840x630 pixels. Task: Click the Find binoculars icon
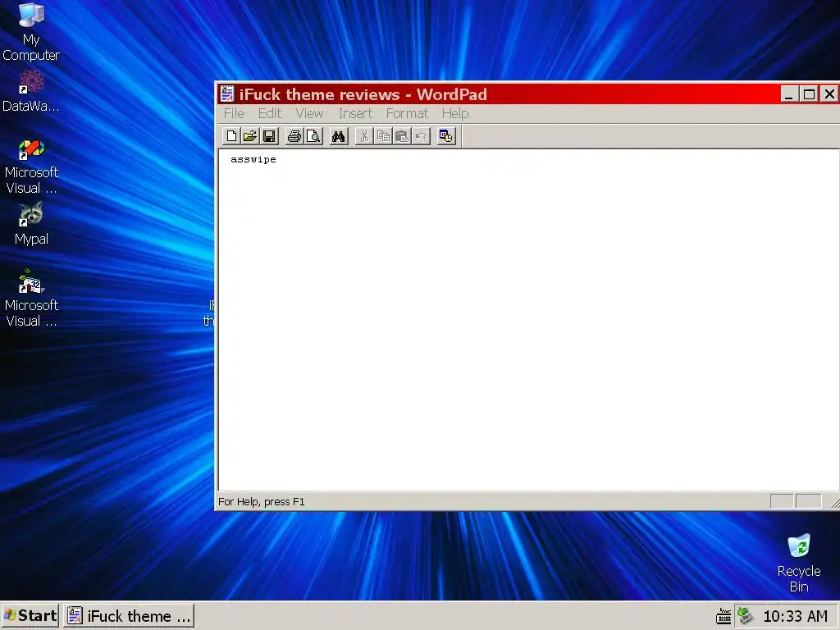[x=338, y=136]
